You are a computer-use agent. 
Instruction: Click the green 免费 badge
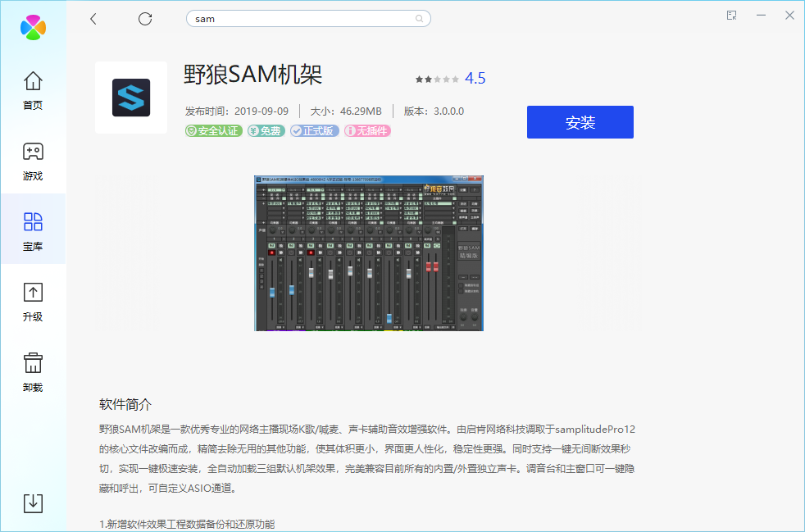(x=266, y=131)
